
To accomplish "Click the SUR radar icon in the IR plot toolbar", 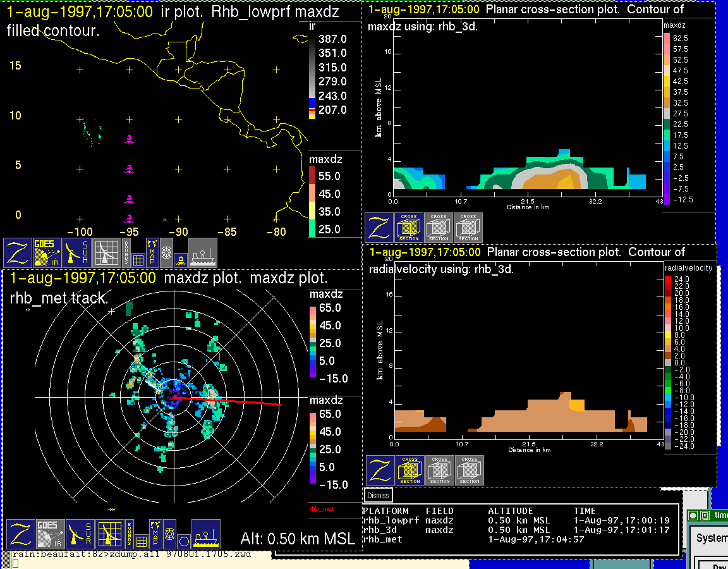I will (78, 253).
